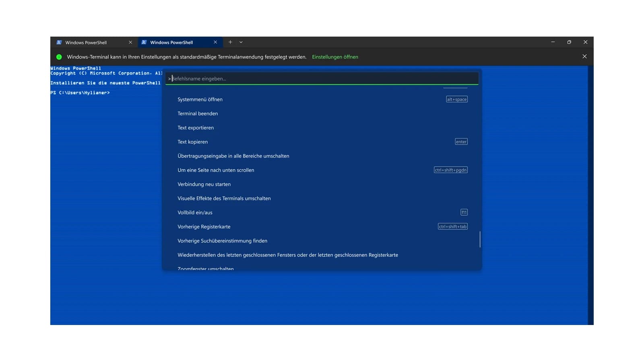Switch to the first Windows PowerShell tab

click(x=94, y=42)
